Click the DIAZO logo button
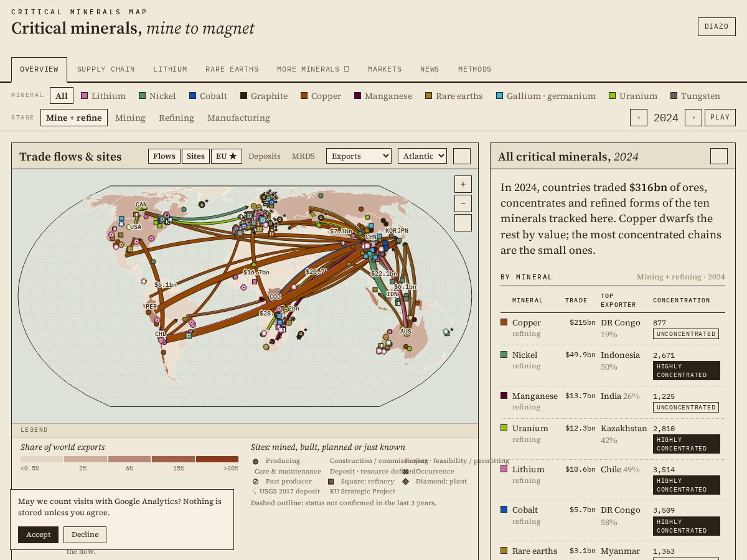The width and height of the screenshot is (747, 560). (716, 27)
